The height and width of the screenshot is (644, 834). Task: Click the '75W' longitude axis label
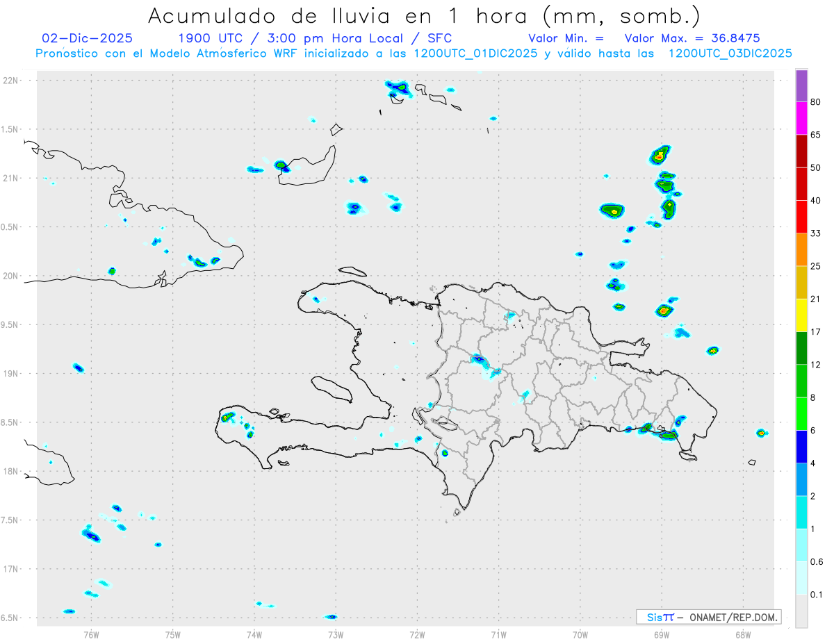[172, 634]
